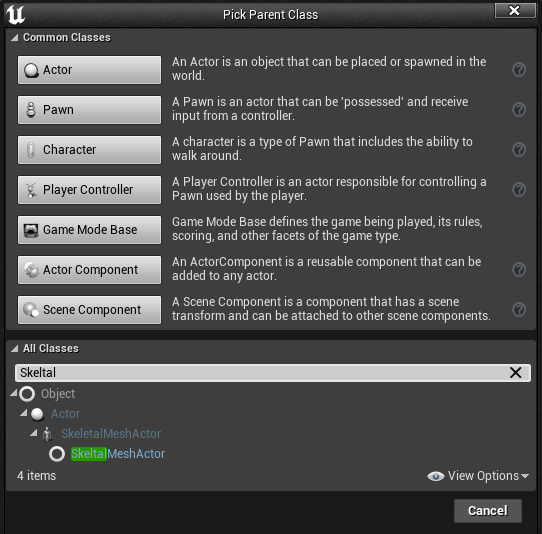Select the Actor node in class tree
Viewport: 542px width, 534px height.
(65, 414)
